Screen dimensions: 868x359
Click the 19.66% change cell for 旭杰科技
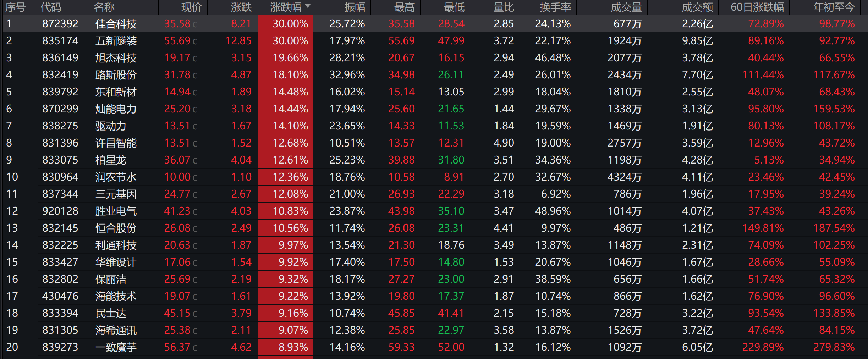pyautogui.click(x=286, y=58)
